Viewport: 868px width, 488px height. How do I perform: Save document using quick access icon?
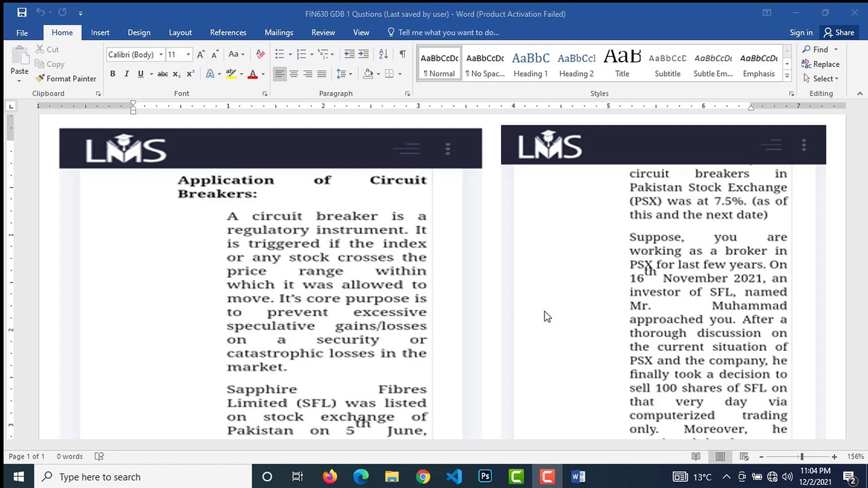pyautogui.click(x=22, y=13)
